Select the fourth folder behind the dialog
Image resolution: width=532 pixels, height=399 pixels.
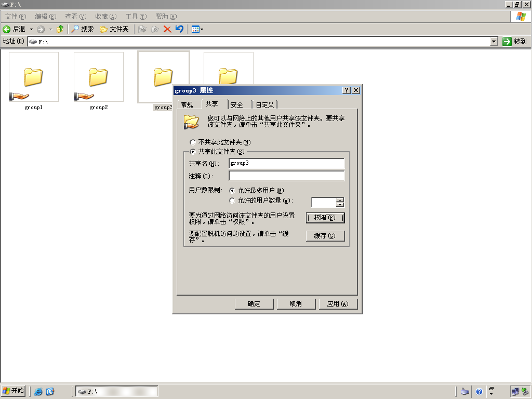click(229, 69)
